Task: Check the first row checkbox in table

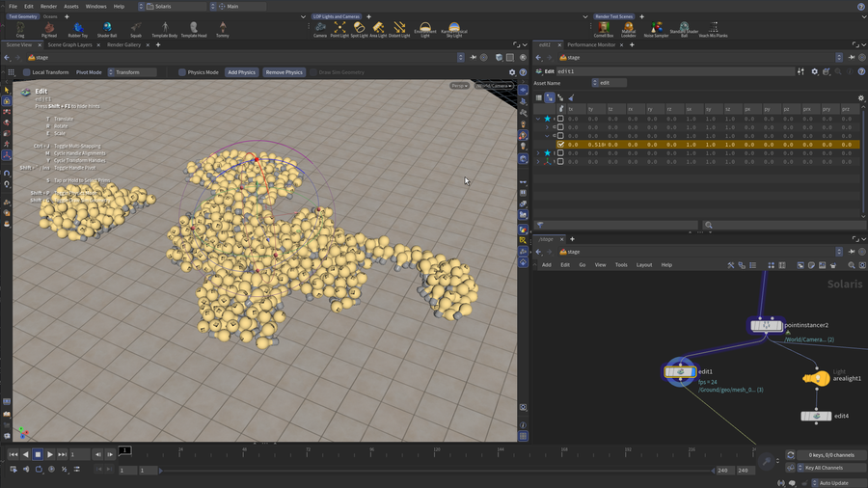Action: point(560,119)
